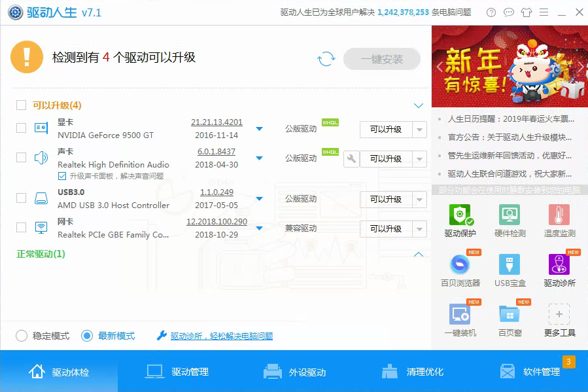Check the USB3.0 AMD controller row checkbox
The image size is (588, 392).
[21, 198]
